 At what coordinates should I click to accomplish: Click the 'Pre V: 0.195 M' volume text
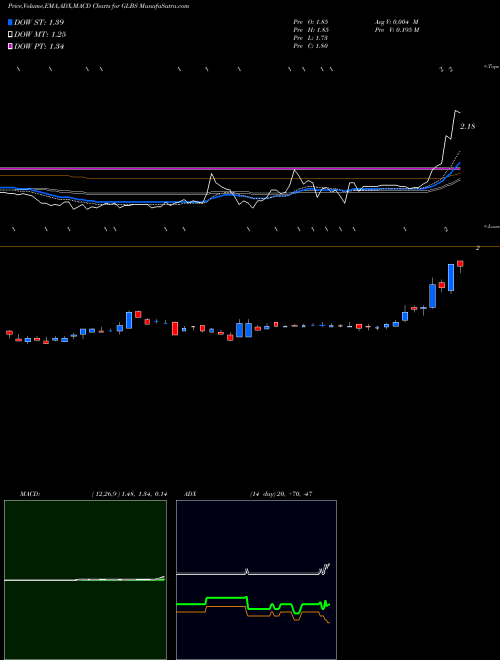click(x=397, y=30)
